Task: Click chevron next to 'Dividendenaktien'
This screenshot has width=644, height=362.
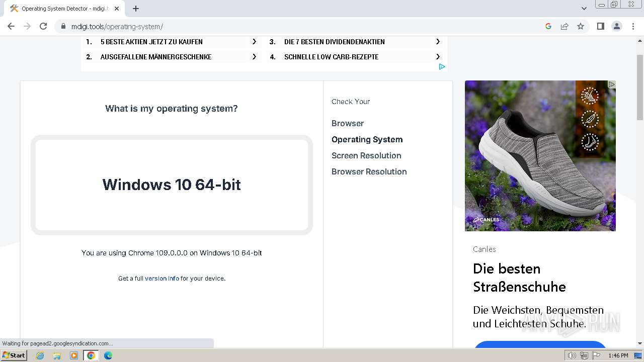Action: tap(438, 42)
